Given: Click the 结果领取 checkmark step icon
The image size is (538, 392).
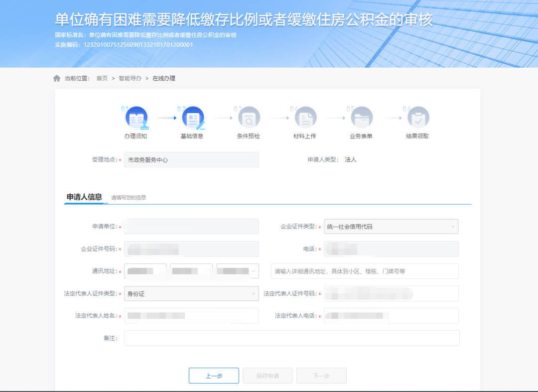Looking at the screenshot, I should click(418, 118).
